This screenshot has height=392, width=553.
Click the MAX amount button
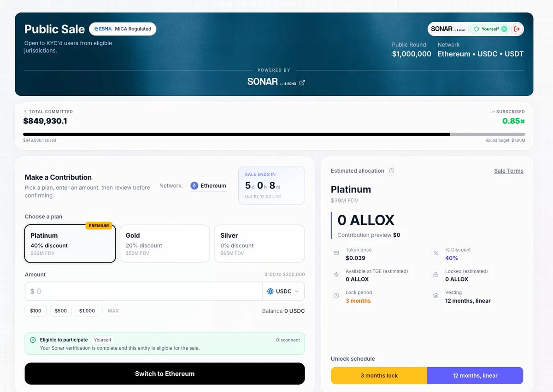pyautogui.click(x=113, y=311)
